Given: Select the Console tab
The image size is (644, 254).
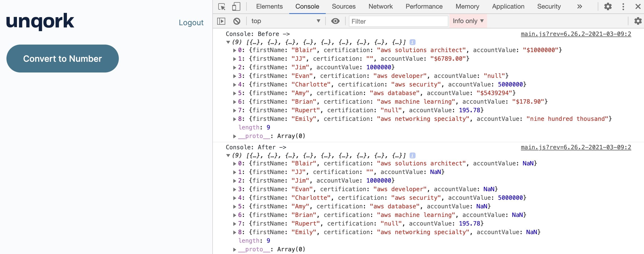Looking at the screenshot, I should pos(307,6).
